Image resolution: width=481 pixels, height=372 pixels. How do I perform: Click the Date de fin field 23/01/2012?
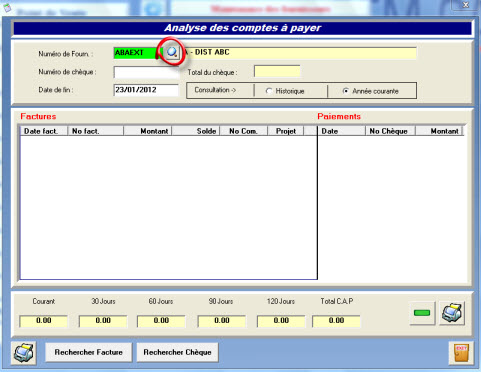146,90
